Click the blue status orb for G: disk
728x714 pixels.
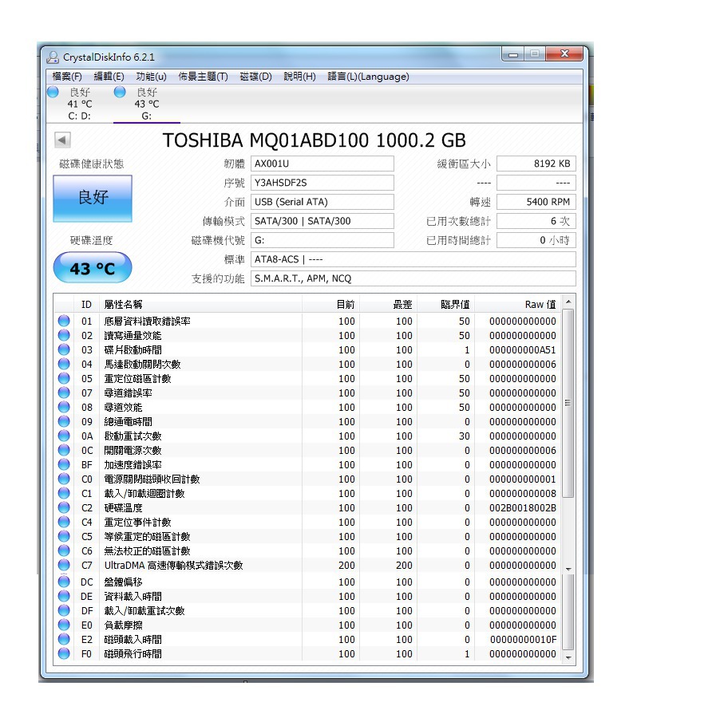coord(120,92)
